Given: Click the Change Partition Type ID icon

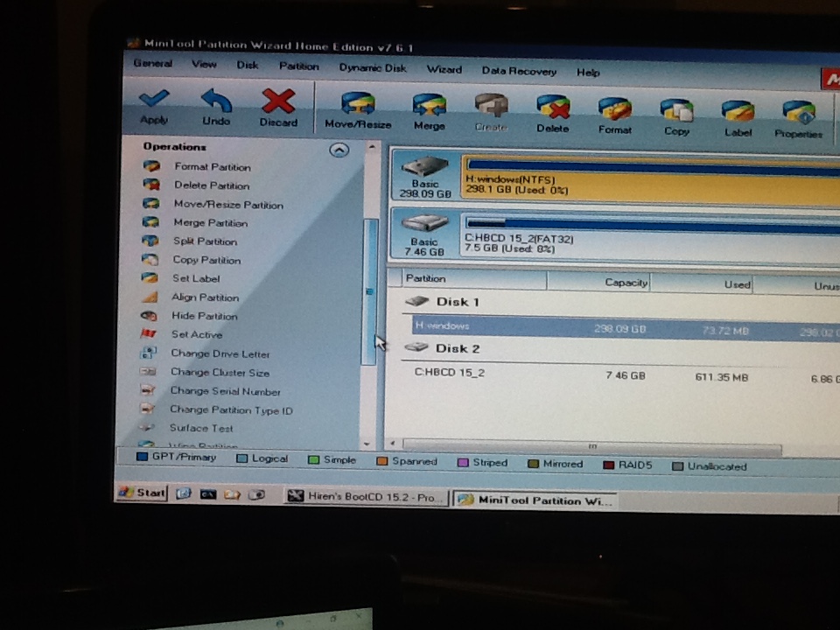Looking at the screenshot, I should (x=147, y=409).
